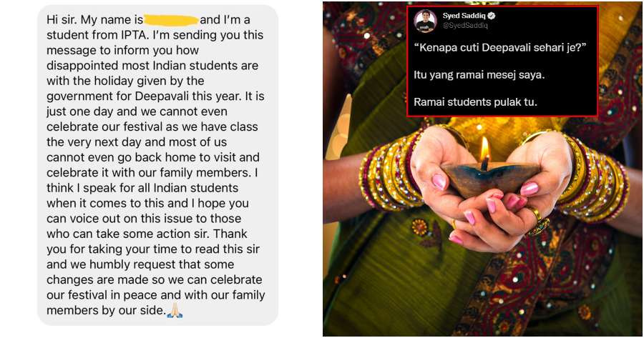
Task: Open the @SyedSaddiq handle
Action: pyautogui.click(x=465, y=26)
